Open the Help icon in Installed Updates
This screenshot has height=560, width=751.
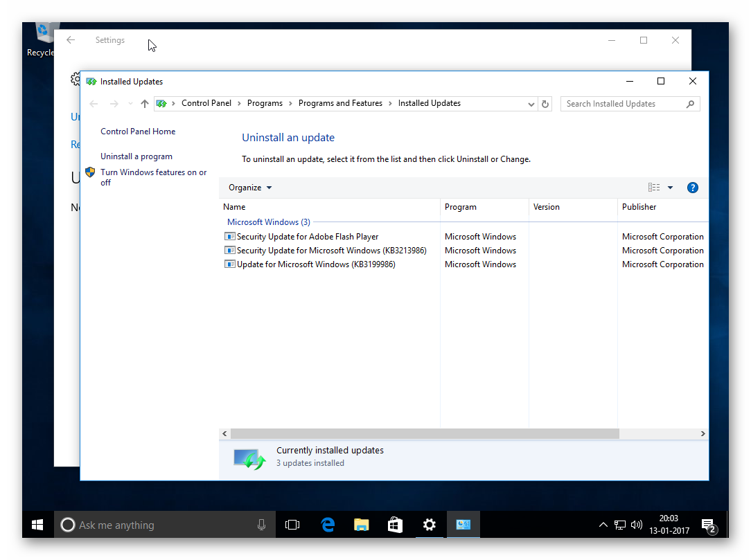tap(693, 188)
